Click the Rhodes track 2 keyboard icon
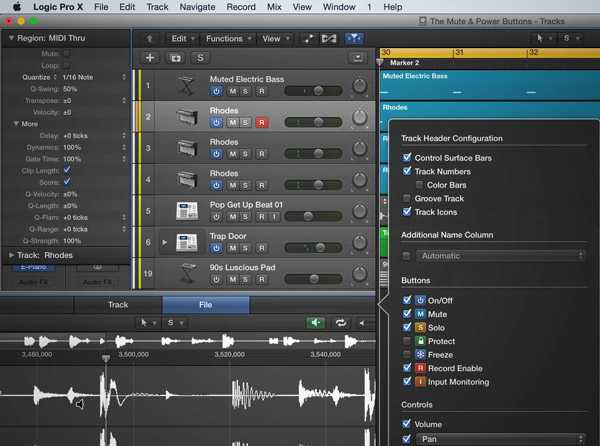The height and width of the screenshot is (446, 600). [187, 117]
